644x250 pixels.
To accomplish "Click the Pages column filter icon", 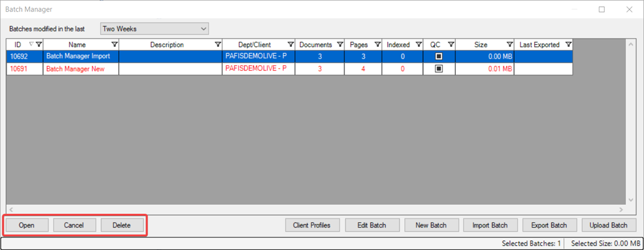I will 377,45.
